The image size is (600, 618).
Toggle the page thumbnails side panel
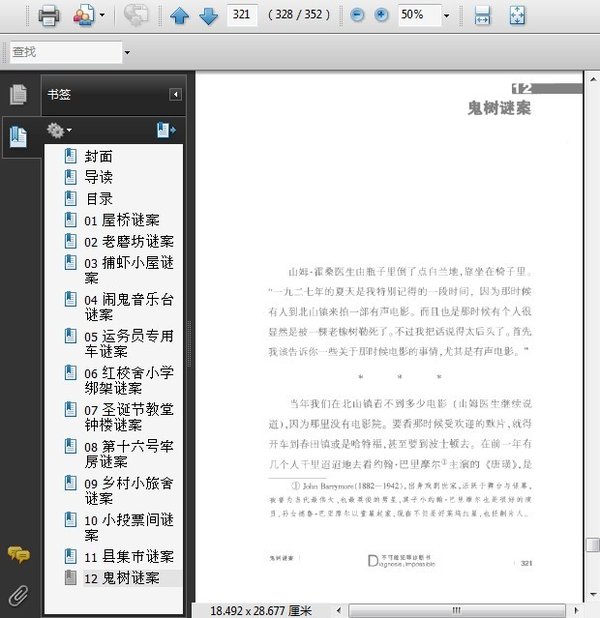coord(17,95)
